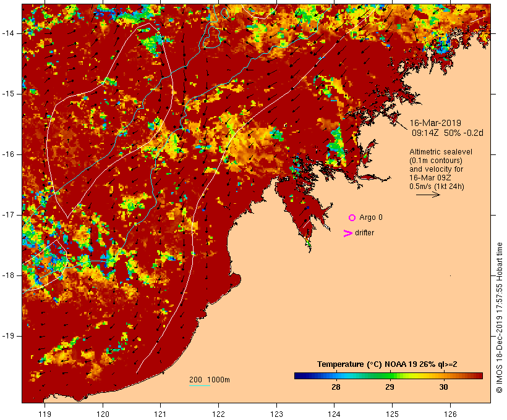Image resolution: width=507 pixels, height=420 pixels.
Task: Click the IMOS copyright timestamp text
Action: click(499, 317)
